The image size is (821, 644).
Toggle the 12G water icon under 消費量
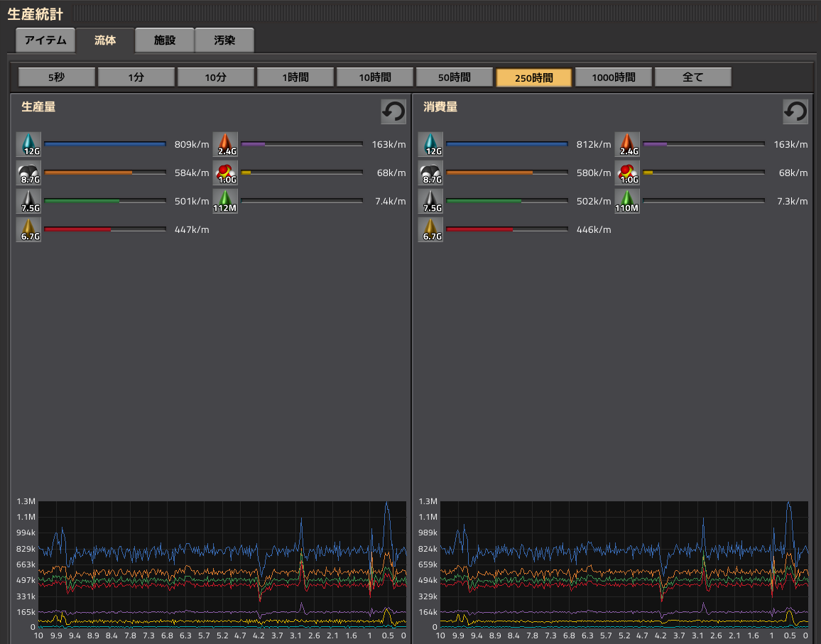click(430, 145)
